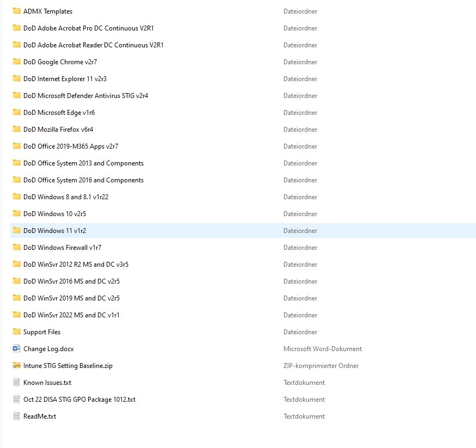This screenshot has height=448, width=476.
Task: Click the Word icon next to Change Log.docx
Action: (x=15, y=348)
